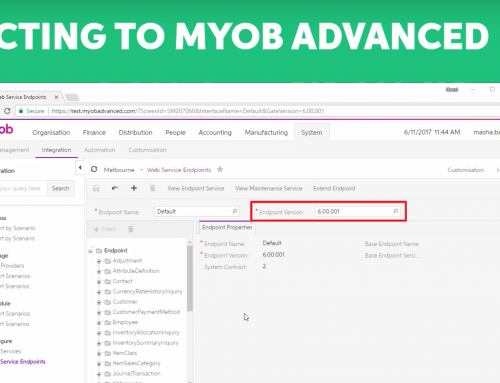Screen dimensions: 500x383
Task: Reload the browser page
Action: 7,111
